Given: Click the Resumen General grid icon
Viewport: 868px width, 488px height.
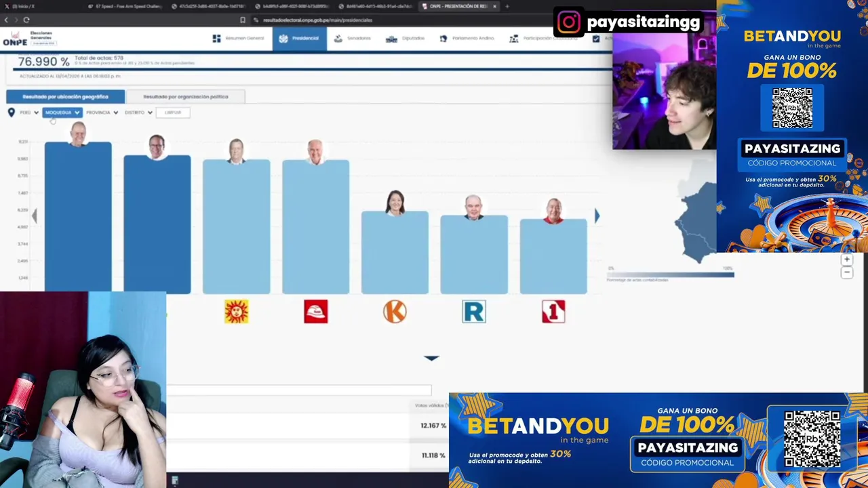Looking at the screenshot, I should click(x=216, y=39).
